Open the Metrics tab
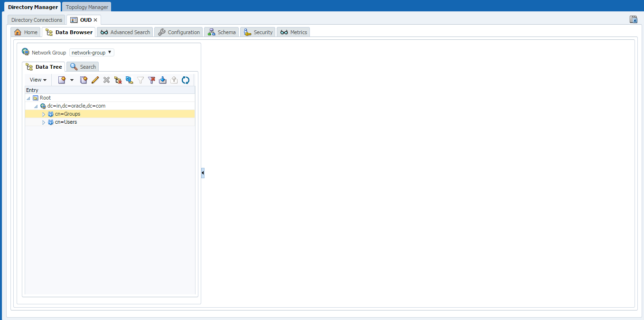This screenshot has height=320, width=644. coord(293,32)
